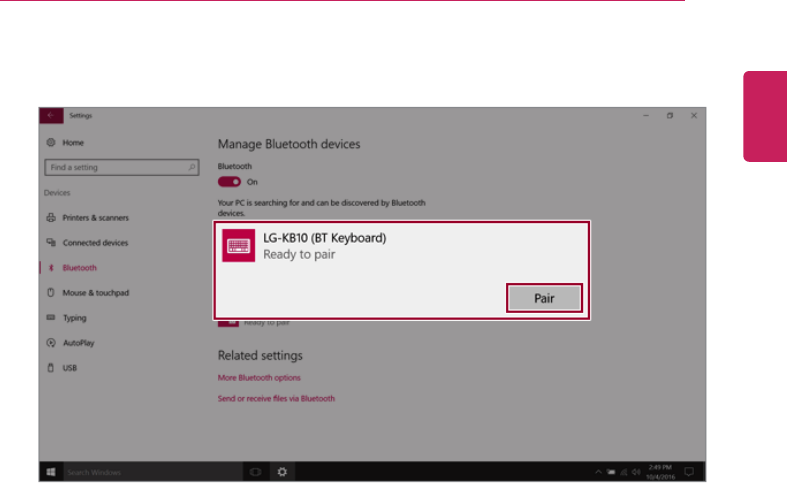The image size is (787, 504).
Task: Restore down the Settings window
Action: pos(670,115)
